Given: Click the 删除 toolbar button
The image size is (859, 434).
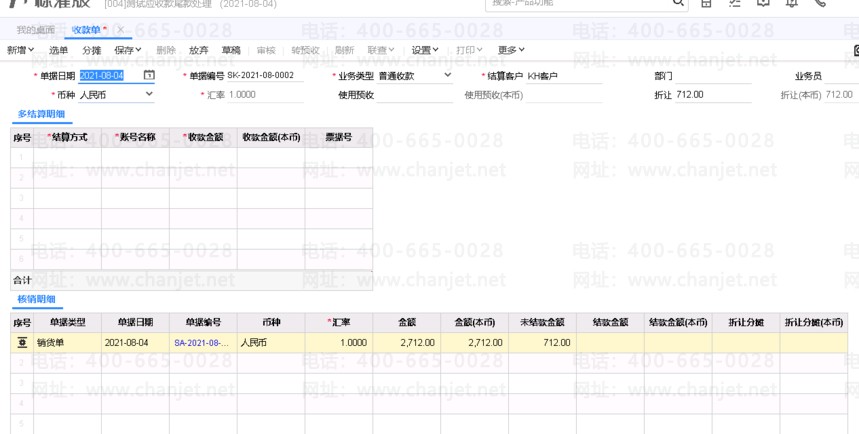Looking at the screenshot, I should pyautogui.click(x=166, y=50).
